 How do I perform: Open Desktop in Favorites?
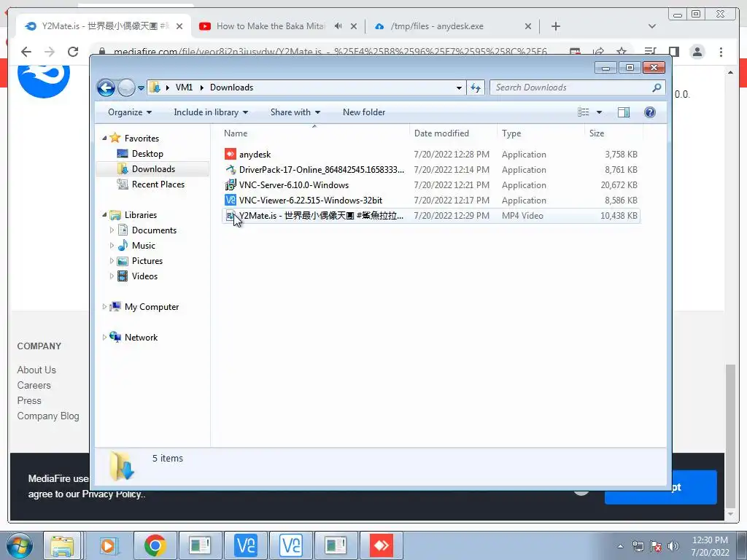click(x=147, y=154)
